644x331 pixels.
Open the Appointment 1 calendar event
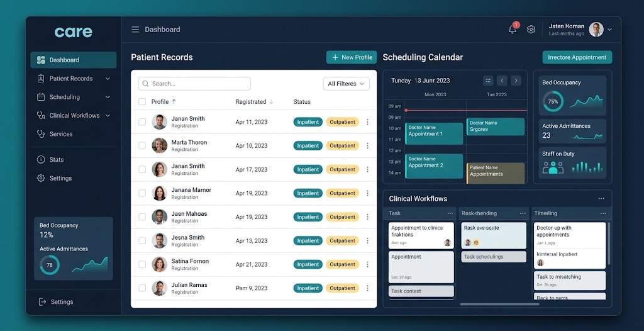point(434,133)
